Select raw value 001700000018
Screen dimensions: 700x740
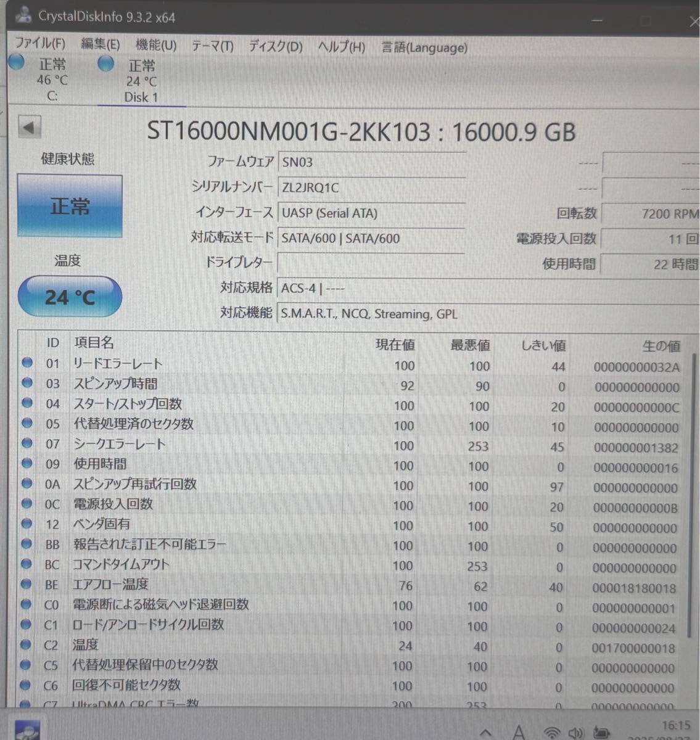pos(633,648)
